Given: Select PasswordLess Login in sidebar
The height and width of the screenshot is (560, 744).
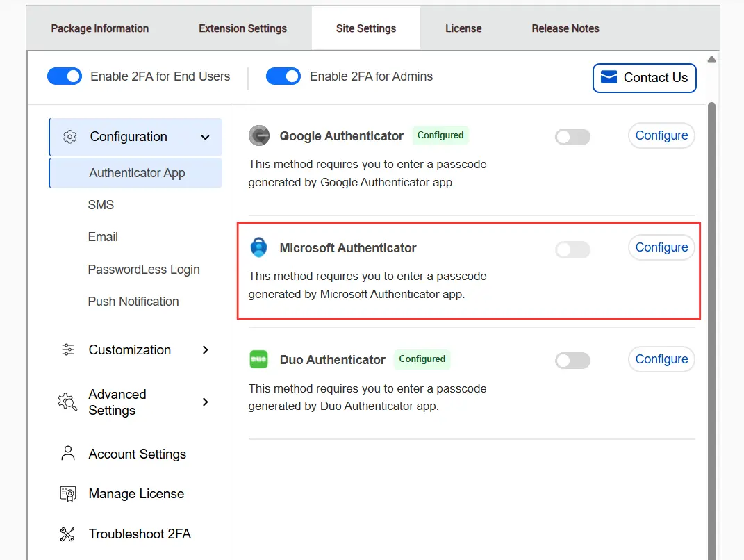Looking at the screenshot, I should coord(144,270).
